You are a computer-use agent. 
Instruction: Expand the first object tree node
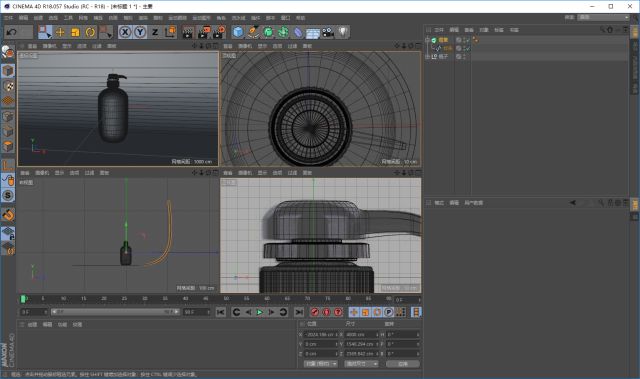[427, 40]
